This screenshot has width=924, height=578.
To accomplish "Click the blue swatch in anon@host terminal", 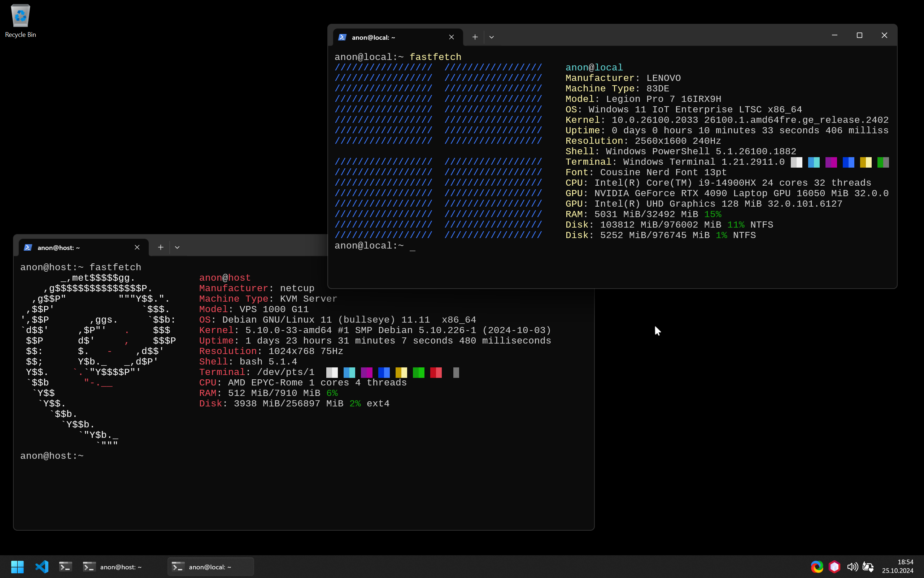I will pyautogui.click(x=384, y=373).
